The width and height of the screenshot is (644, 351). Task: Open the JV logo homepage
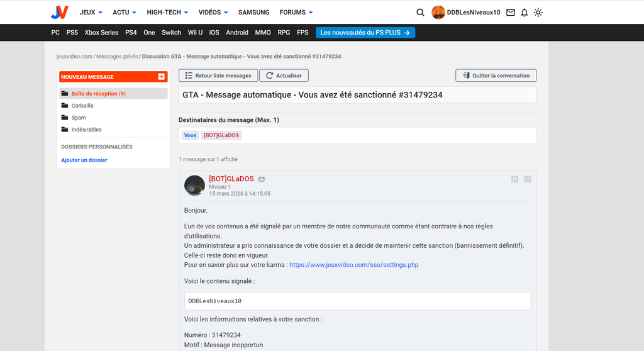pyautogui.click(x=60, y=13)
